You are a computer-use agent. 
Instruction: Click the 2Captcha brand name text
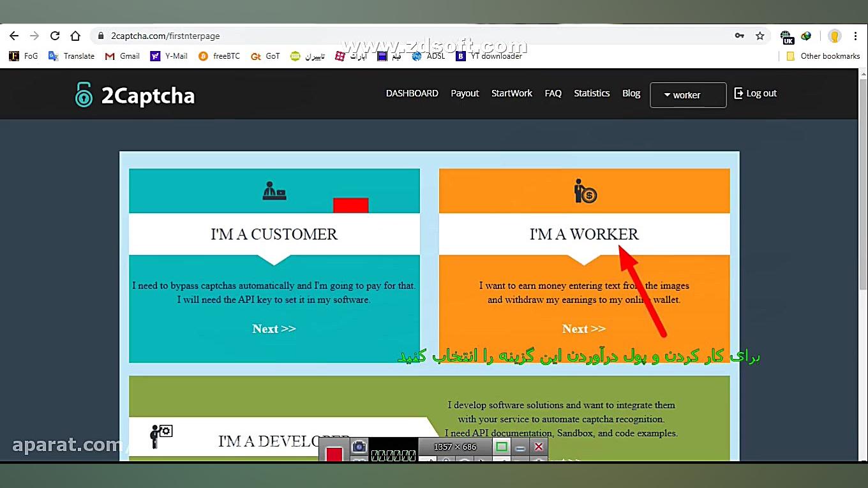click(148, 96)
